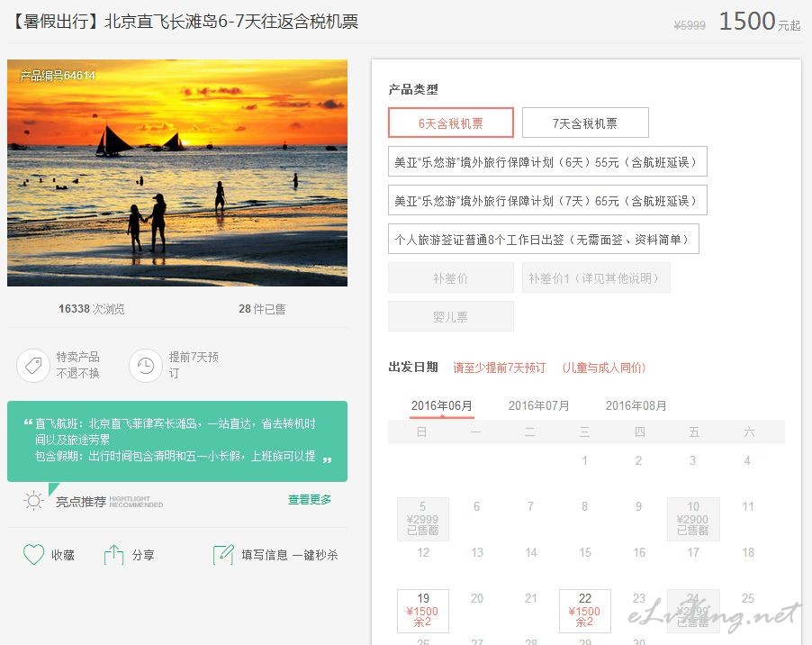The height and width of the screenshot is (645, 812).
Task: Click the 16338 次浏览 view count
Action: (91, 309)
